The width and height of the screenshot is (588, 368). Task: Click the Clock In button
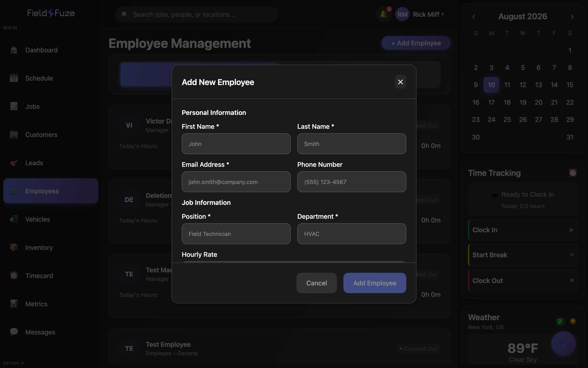tap(523, 230)
